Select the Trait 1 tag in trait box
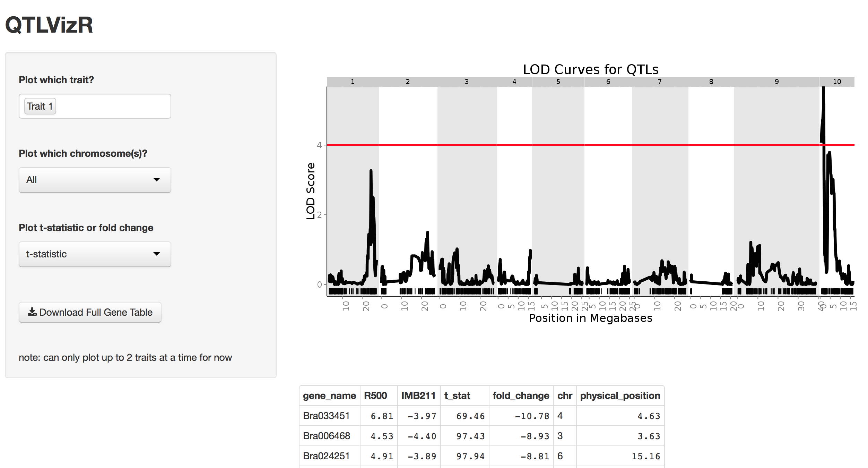Image resolution: width=868 pixels, height=468 pixels. [x=40, y=106]
